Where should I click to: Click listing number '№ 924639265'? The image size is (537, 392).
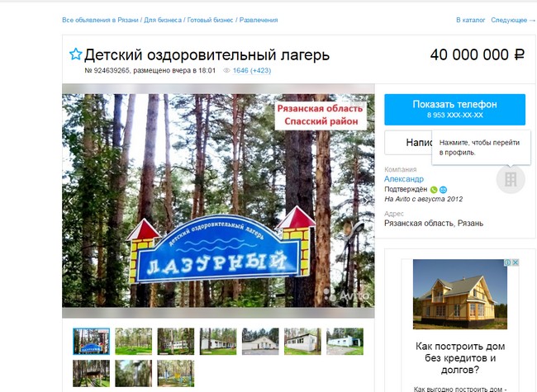(107, 70)
